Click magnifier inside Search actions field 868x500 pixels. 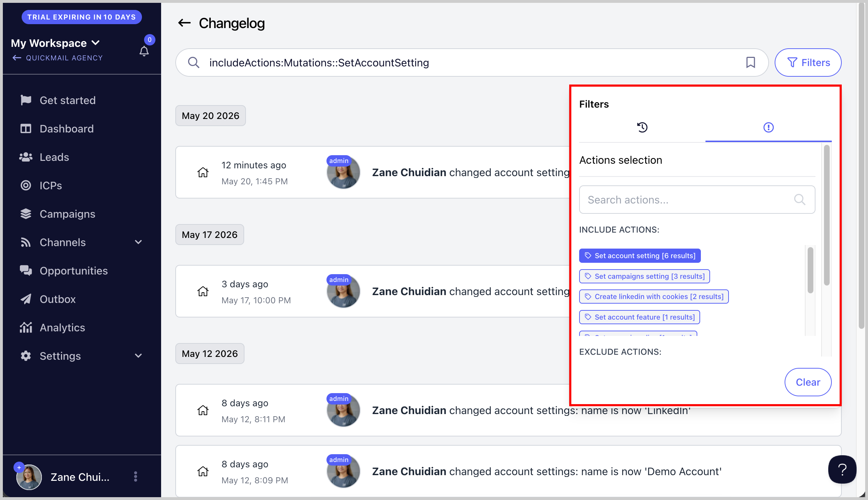click(800, 200)
